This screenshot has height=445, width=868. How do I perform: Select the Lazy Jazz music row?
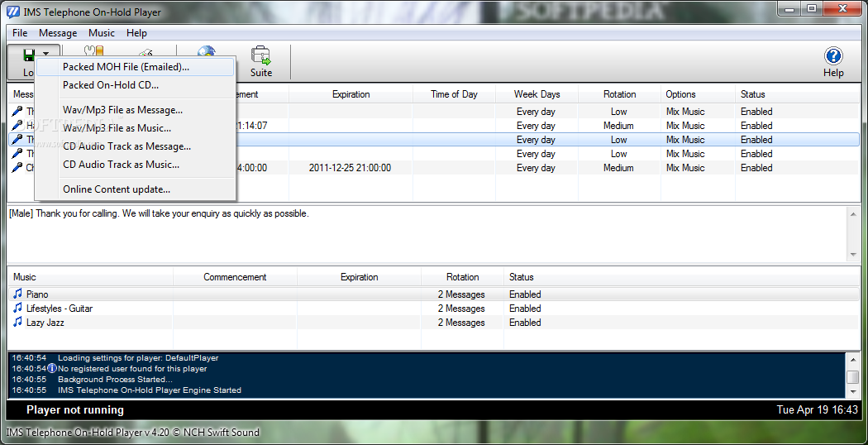(x=433, y=322)
